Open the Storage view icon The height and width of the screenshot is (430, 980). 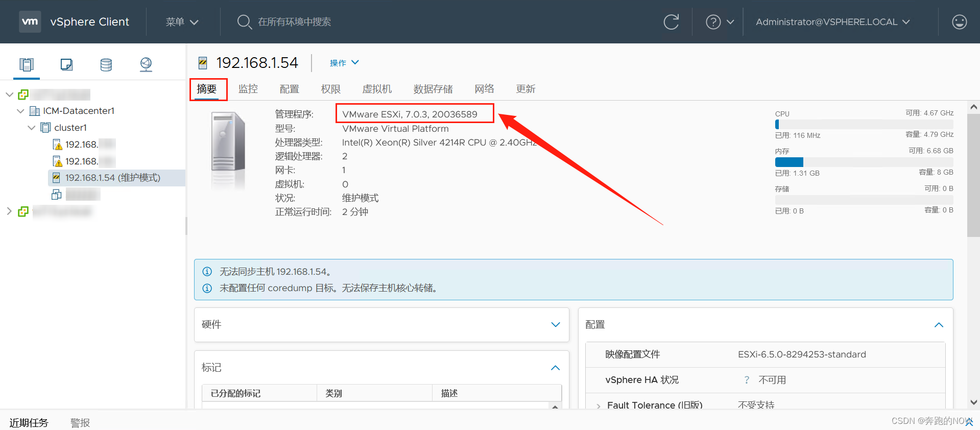pos(106,64)
